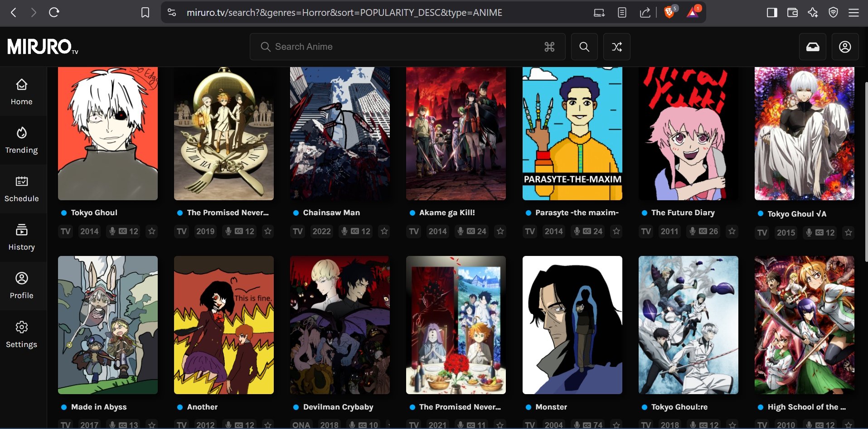Click the inbox tray icon button
Image resolution: width=868 pixels, height=429 pixels.
pos(813,47)
